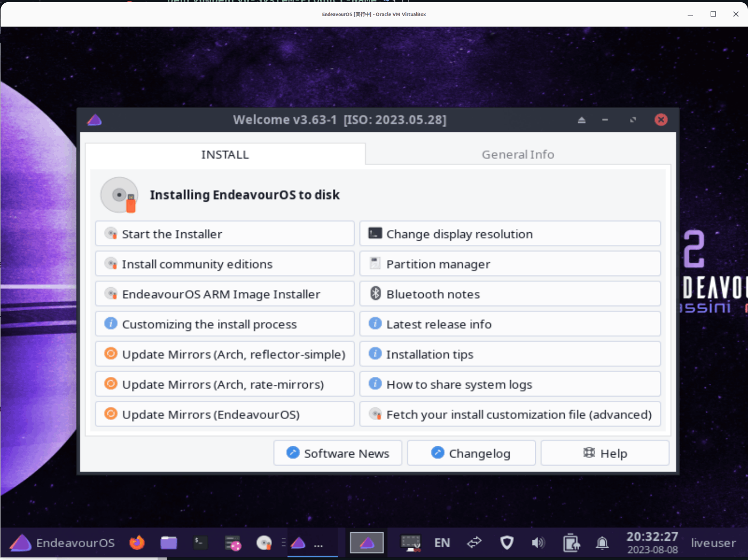Switch to the General Info tab
This screenshot has width=748, height=560.
click(518, 154)
